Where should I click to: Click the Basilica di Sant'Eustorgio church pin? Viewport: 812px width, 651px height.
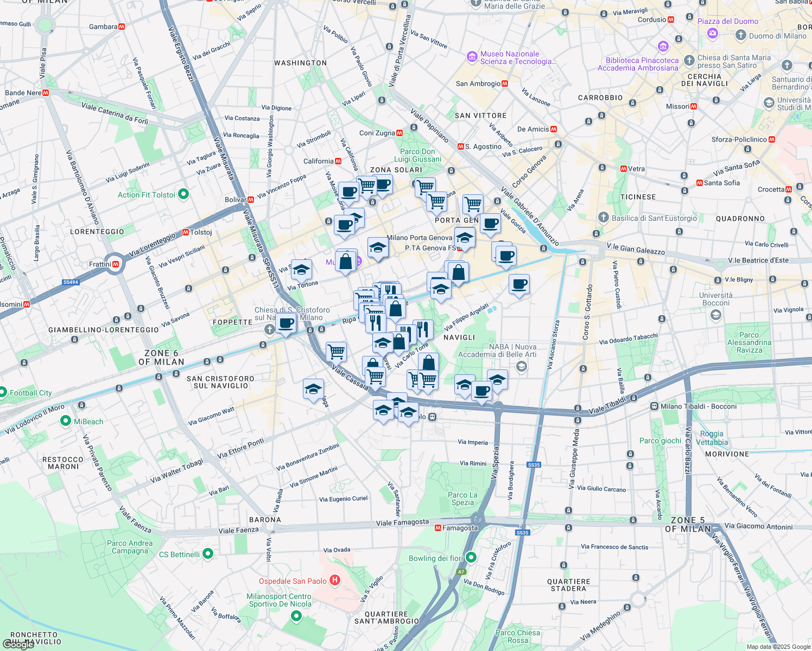603,218
